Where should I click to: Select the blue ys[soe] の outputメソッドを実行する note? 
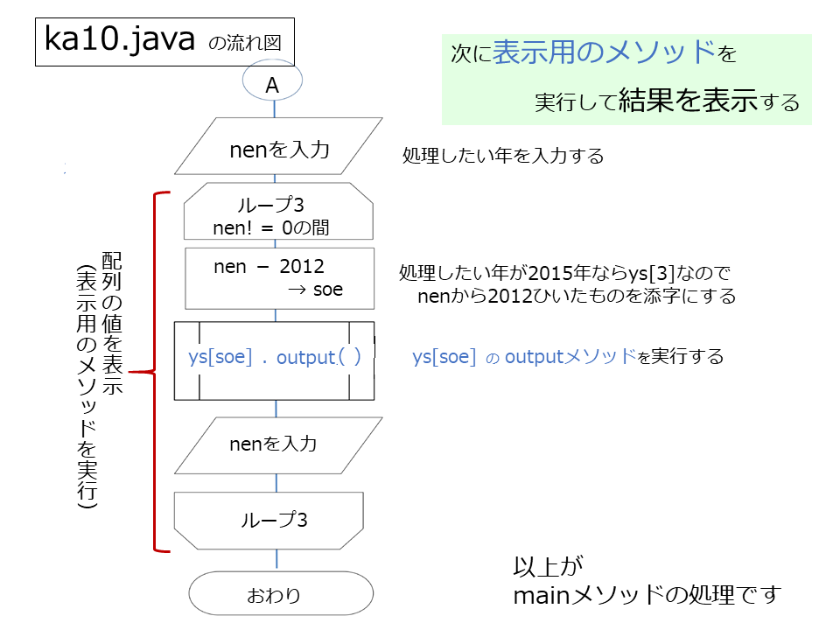(568, 357)
